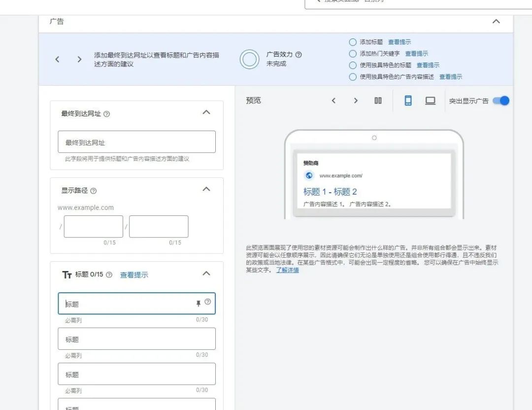The image size is (532, 410).
Task: Collapse the 标题 section
Action: (206, 273)
